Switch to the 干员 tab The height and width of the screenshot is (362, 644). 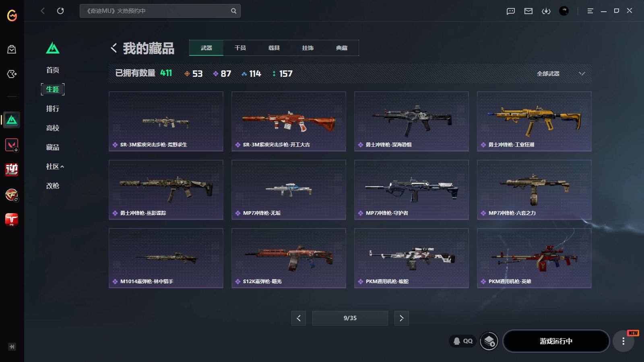(240, 48)
